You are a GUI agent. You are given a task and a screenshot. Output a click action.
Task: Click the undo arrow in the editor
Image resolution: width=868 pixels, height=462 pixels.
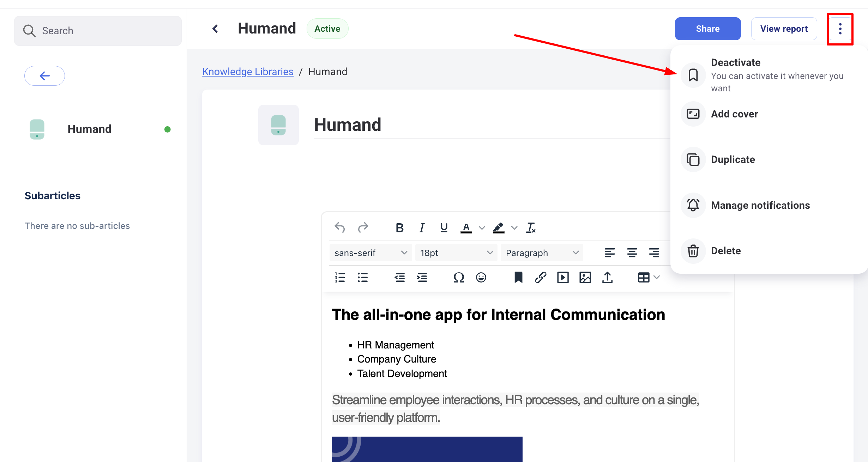click(339, 228)
